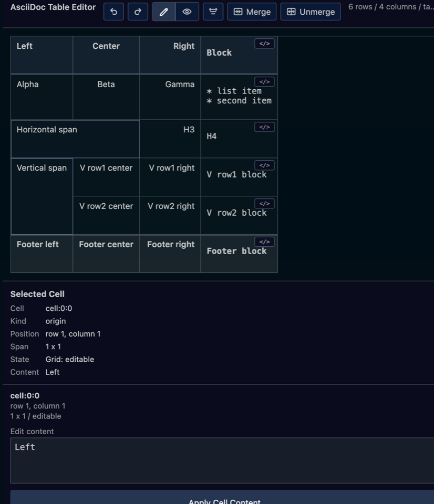Click the Position value row 1, column 1
Screen dimensions: 434x504
point(73,334)
